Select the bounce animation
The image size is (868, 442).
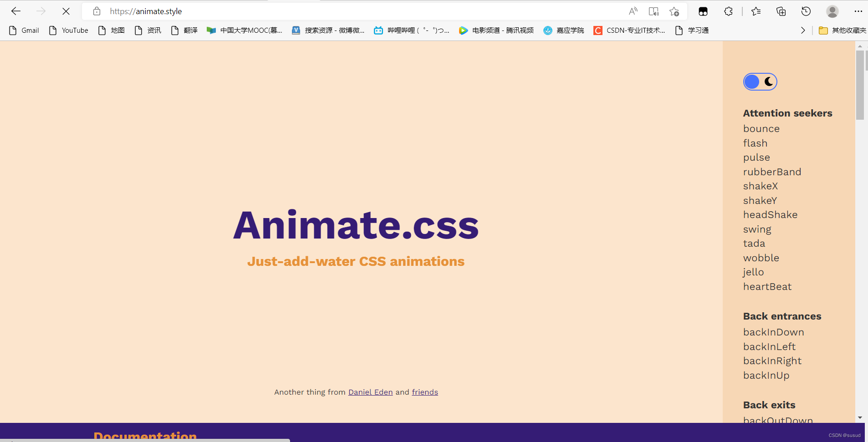[x=761, y=129]
